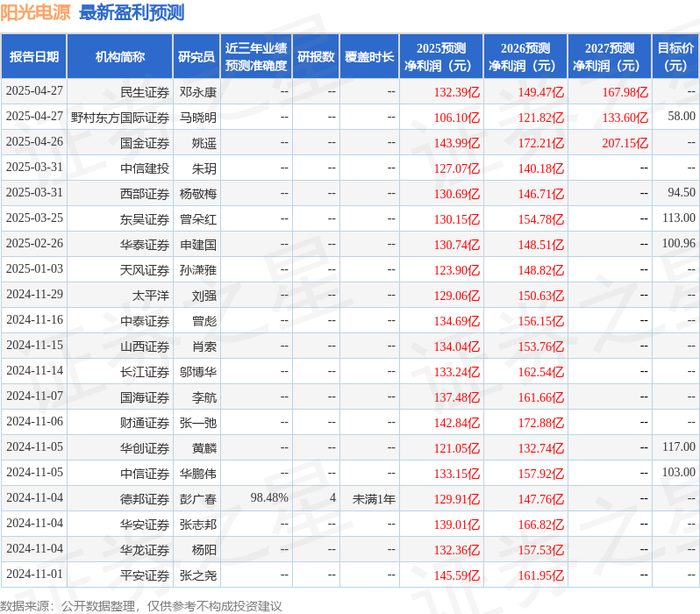700x614 pixels.
Task: Click coverage duration 未满1年
Action: (x=374, y=500)
